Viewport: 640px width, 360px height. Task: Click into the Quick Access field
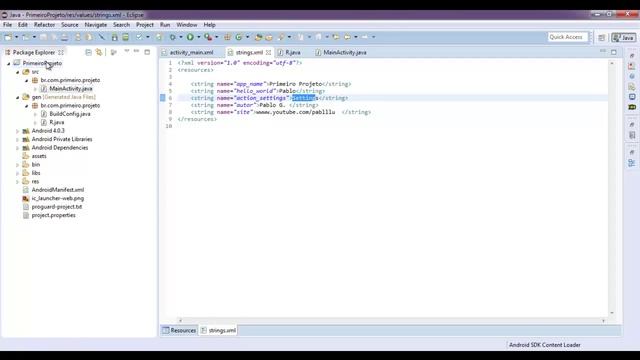(568, 37)
